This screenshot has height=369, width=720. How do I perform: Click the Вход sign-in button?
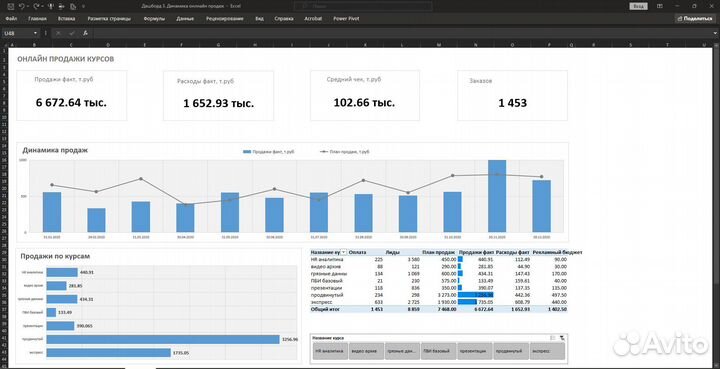(638, 6)
